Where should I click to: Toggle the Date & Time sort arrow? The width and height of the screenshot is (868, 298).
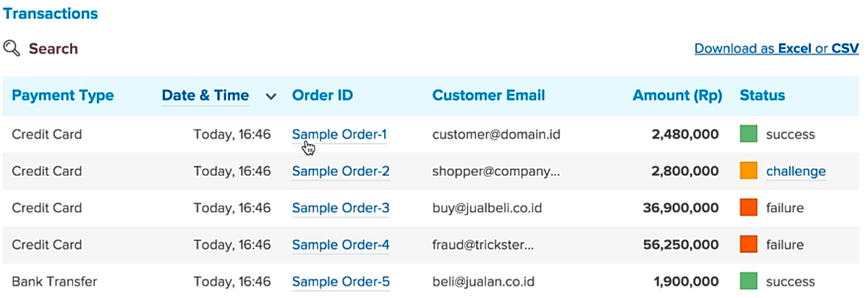point(271,96)
